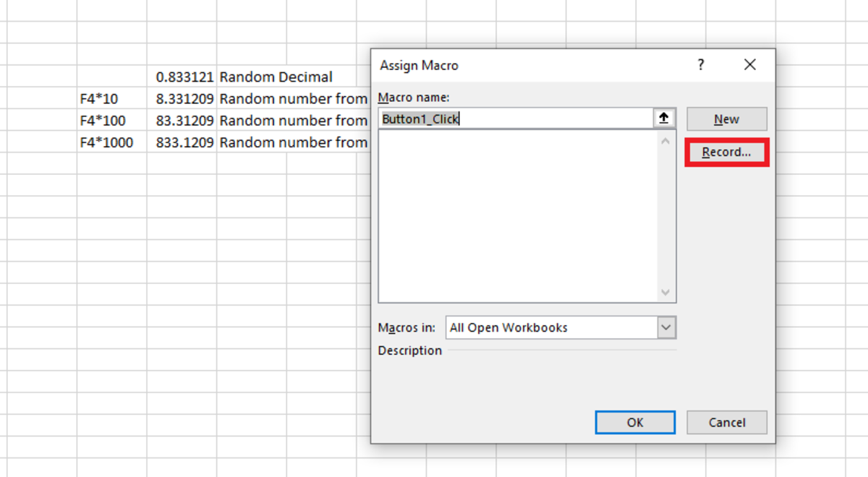Dismiss the Assign Macro dialog via Cancel
The height and width of the screenshot is (477, 868).
pyautogui.click(x=726, y=422)
